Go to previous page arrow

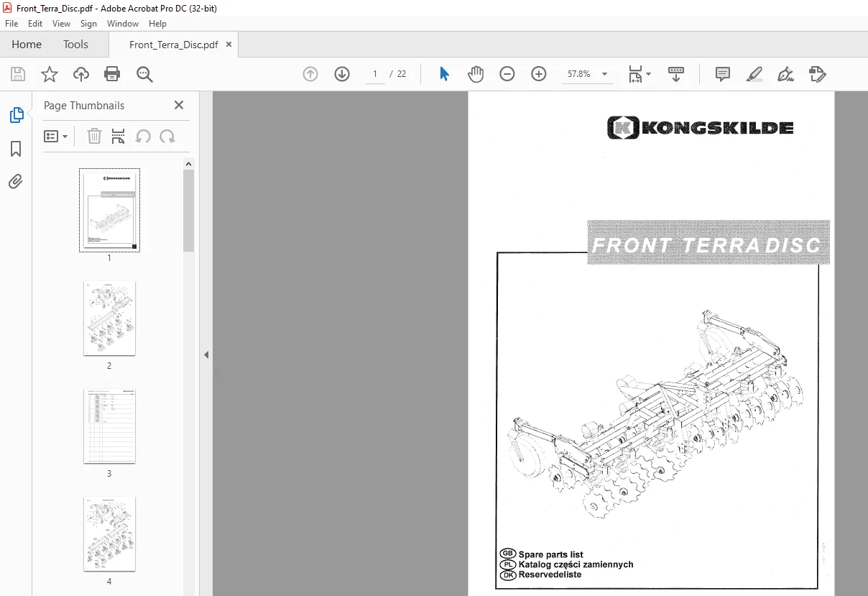310,74
